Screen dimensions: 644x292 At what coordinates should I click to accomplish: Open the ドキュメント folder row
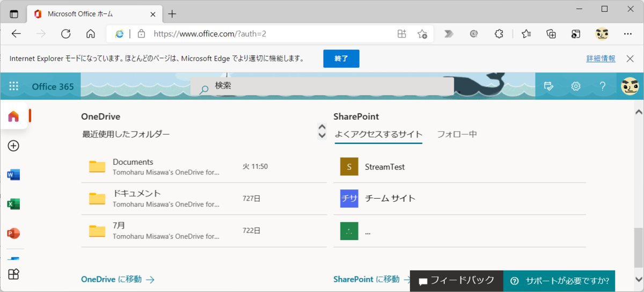(204, 199)
